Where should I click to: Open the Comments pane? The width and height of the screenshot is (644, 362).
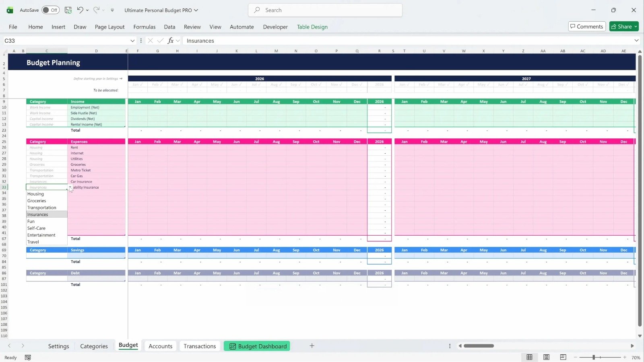click(x=586, y=27)
